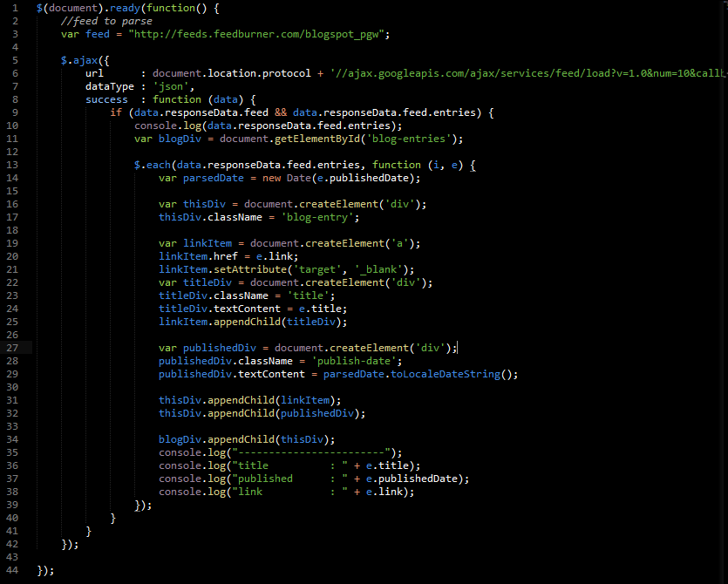
Task: Click the closing '});' on line 44
Action: (45, 571)
